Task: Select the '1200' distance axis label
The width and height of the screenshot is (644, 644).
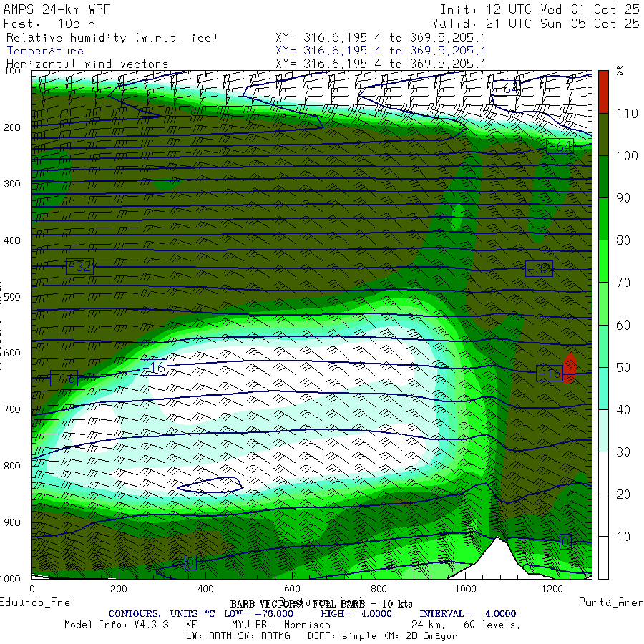Action: point(552,589)
